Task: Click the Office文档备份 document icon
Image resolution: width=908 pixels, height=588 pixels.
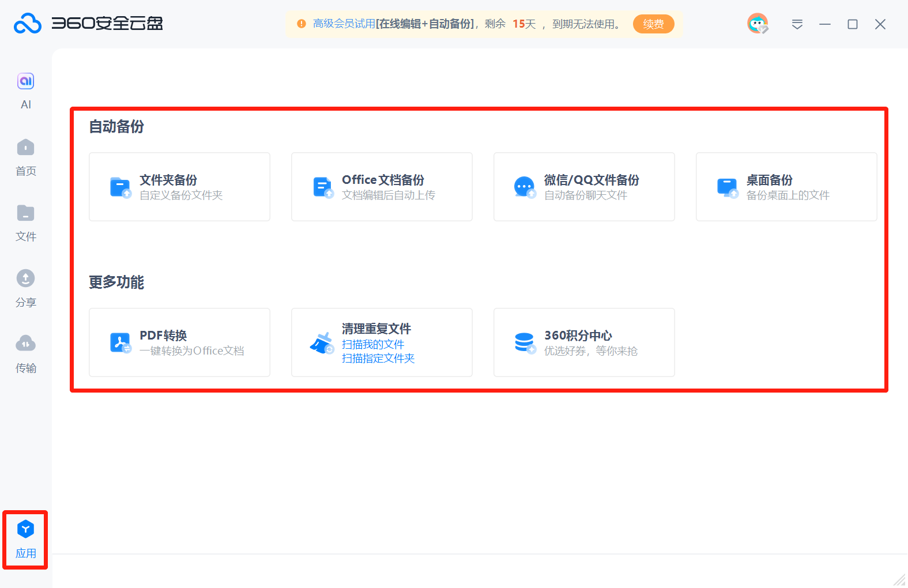Action: pyautogui.click(x=323, y=187)
